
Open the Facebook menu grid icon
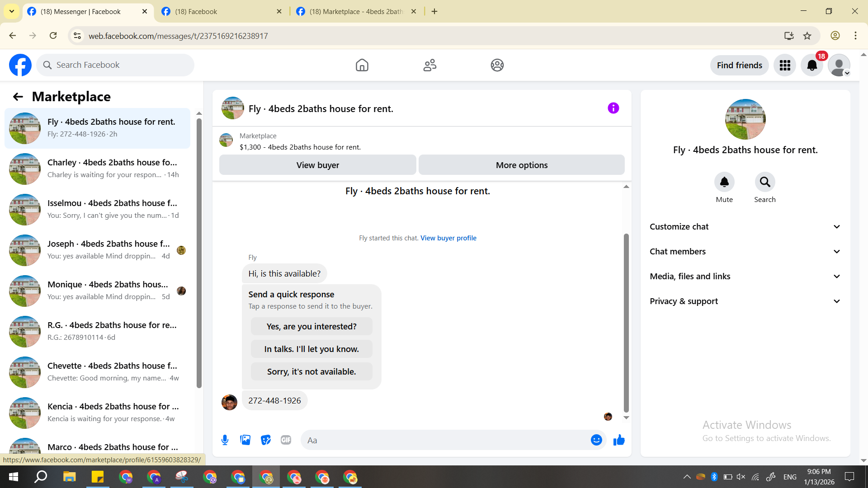click(785, 66)
